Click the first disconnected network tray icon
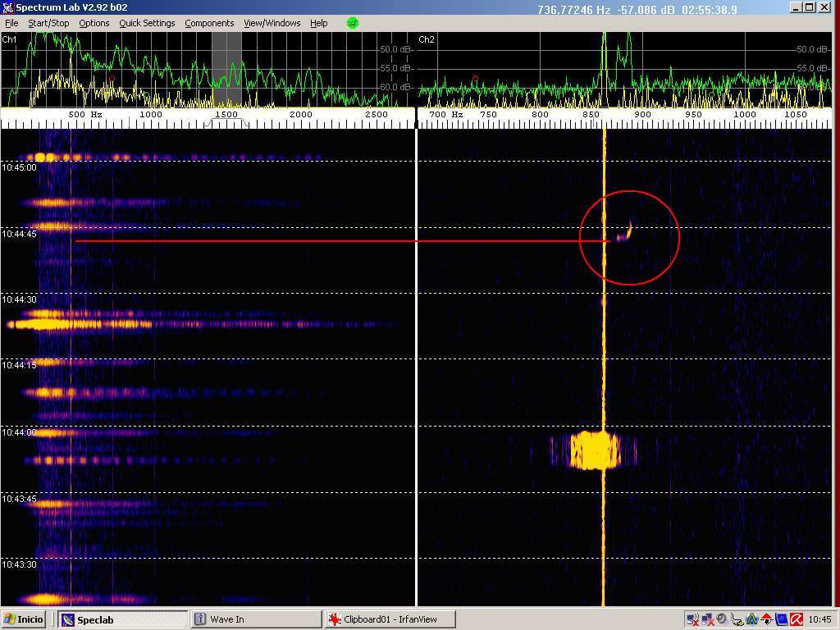The width and height of the screenshot is (840, 630). (693, 619)
